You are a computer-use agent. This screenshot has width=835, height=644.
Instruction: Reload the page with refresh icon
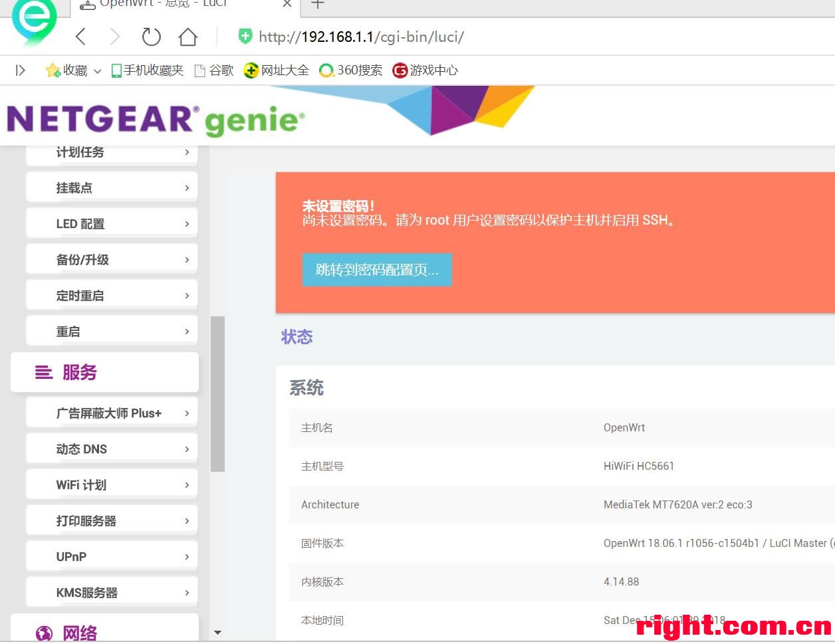pos(152,37)
